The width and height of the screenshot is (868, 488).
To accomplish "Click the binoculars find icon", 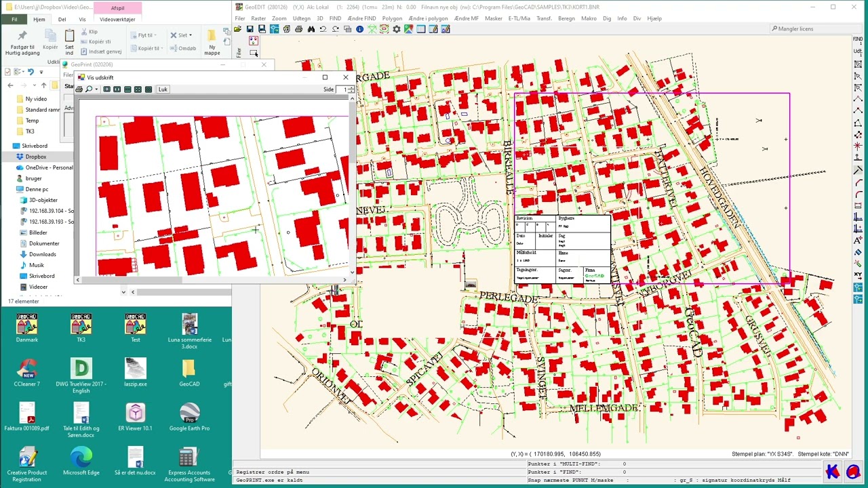I will (311, 29).
